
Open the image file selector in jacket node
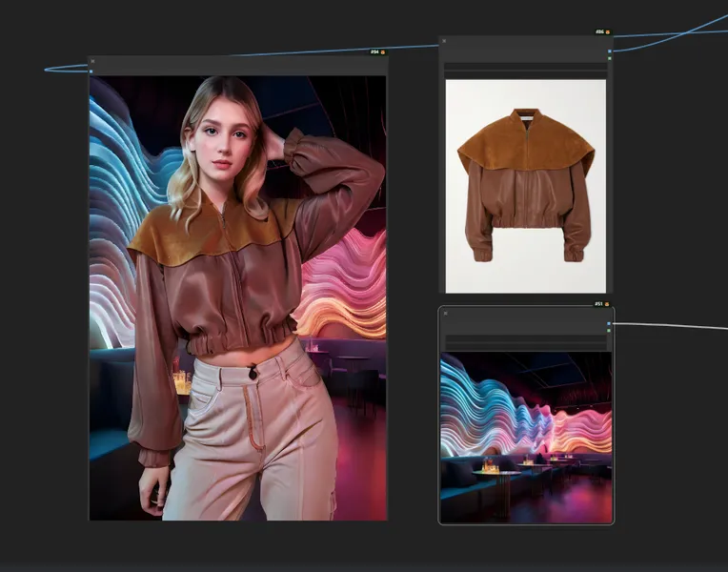pyautogui.click(x=525, y=68)
